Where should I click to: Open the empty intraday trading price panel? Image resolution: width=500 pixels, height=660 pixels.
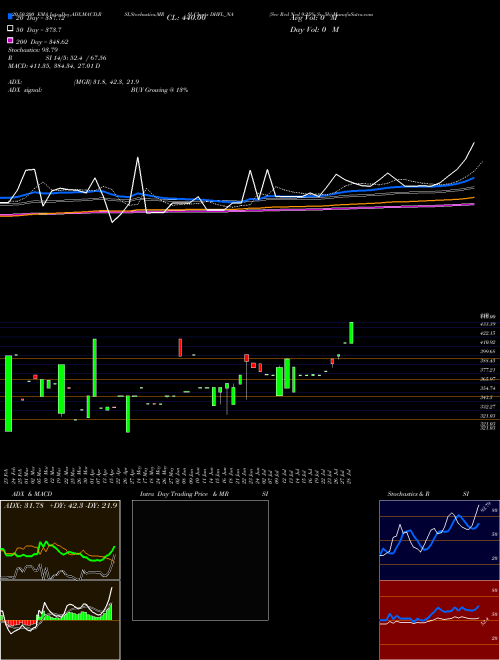coord(200,560)
